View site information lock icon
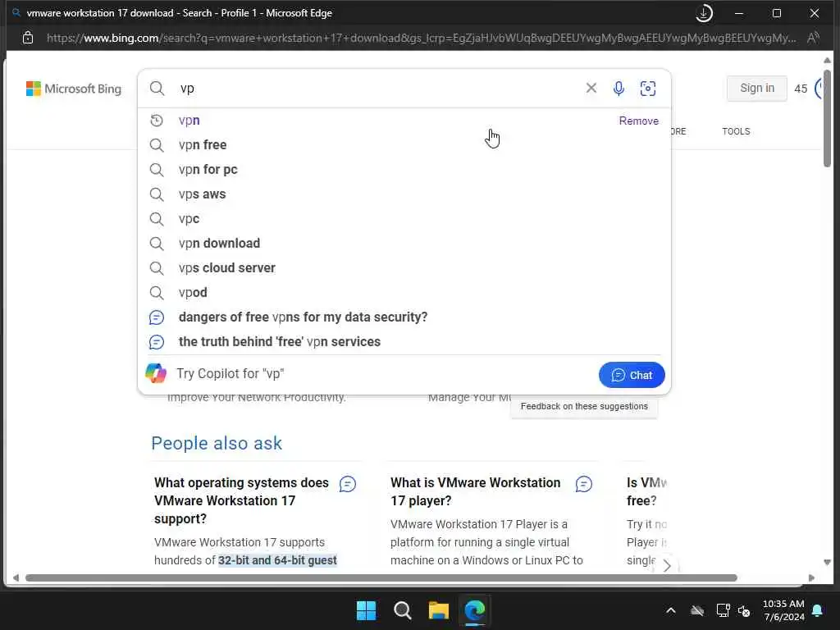The height and width of the screenshot is (630, 840). tap(28, 38)
